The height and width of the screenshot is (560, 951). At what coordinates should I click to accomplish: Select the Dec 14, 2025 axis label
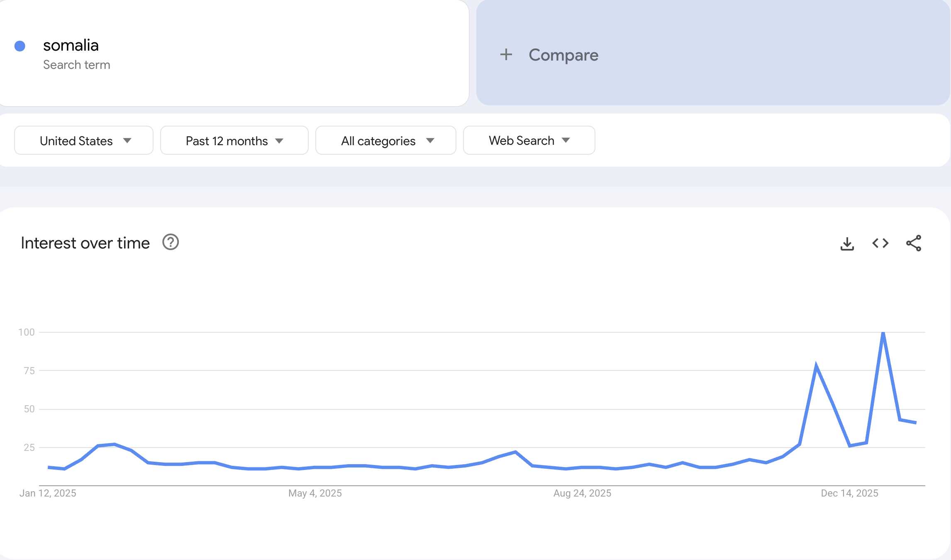[x=849, y=493]
